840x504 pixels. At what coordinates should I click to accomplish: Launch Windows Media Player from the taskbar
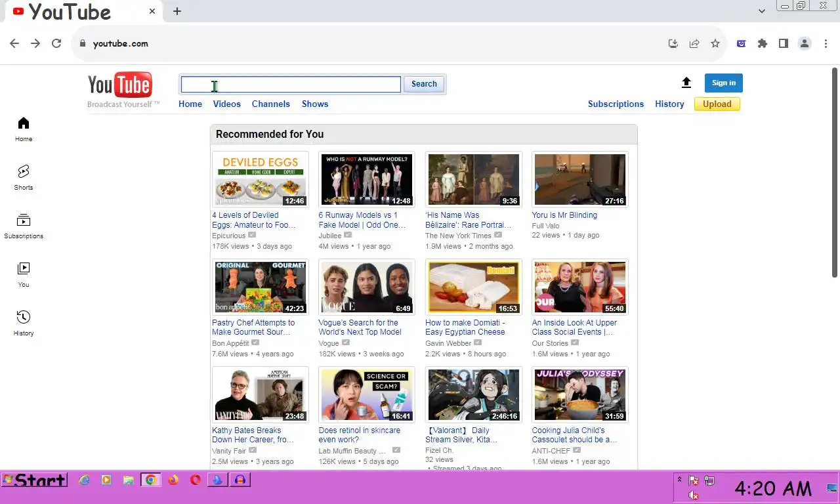click(x=106, y=480)
